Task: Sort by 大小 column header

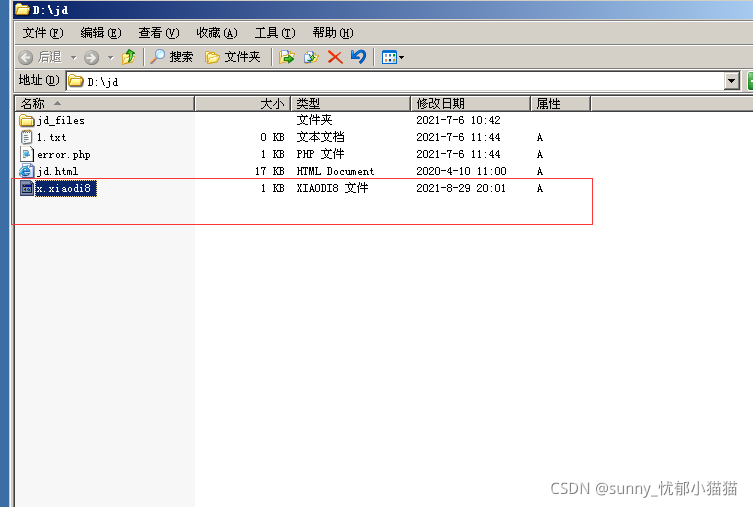Action: (243, 103)
